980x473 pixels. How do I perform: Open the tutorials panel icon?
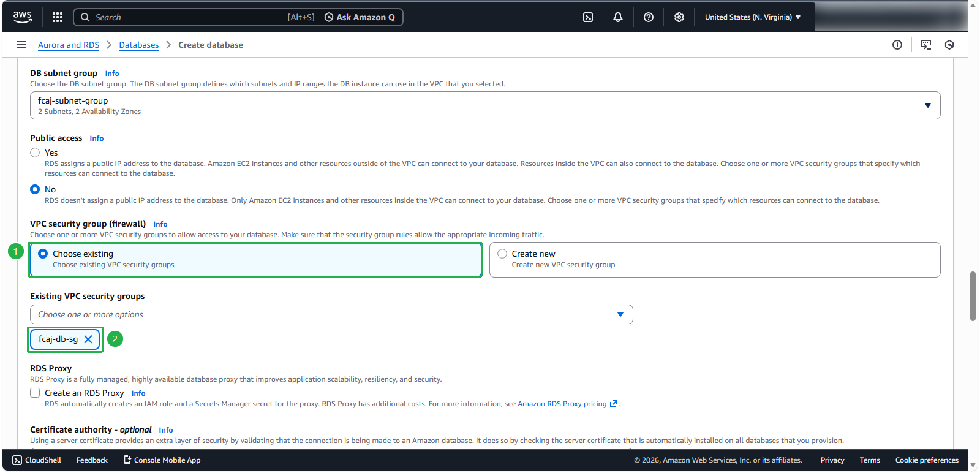[926, 45]
